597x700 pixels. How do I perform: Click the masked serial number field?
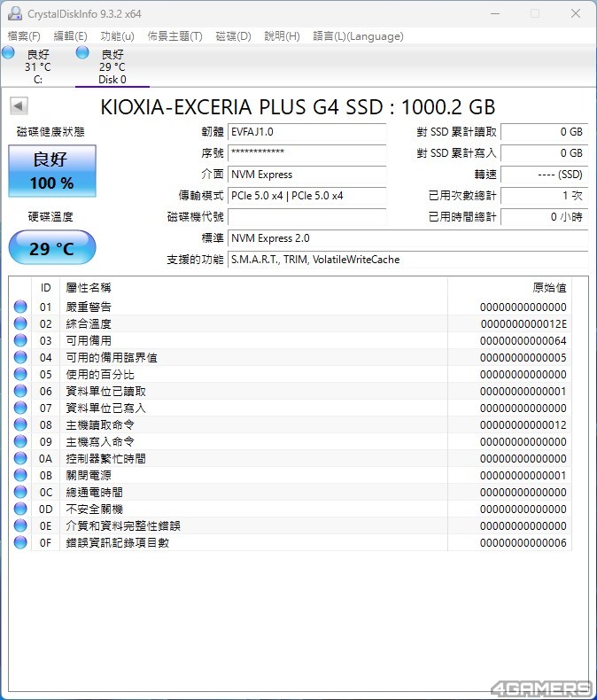pos(307,153)
